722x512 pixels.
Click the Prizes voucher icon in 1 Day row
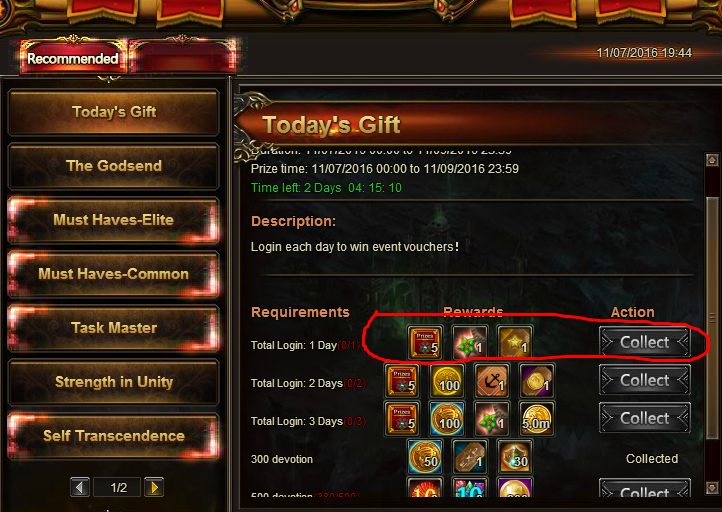(x=424, y=343)
